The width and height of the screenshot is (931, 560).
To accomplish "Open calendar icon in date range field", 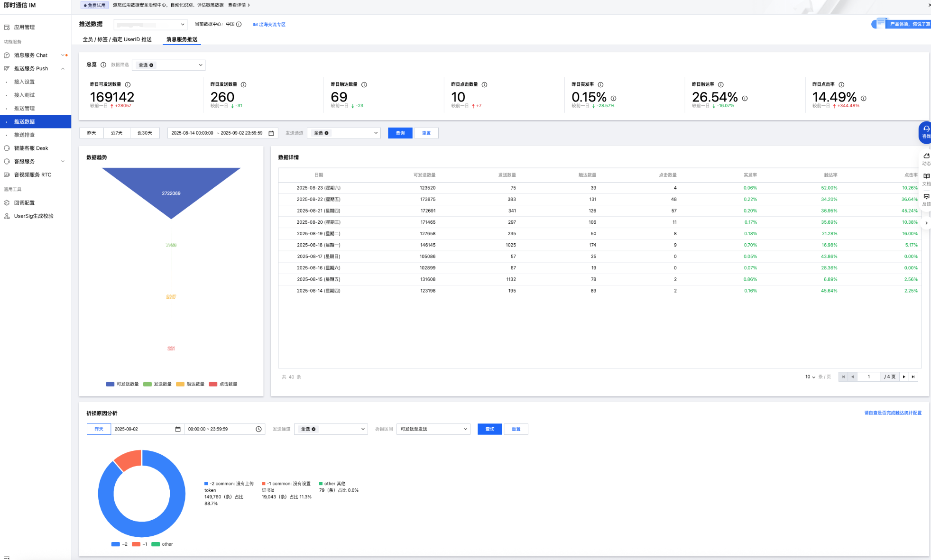I will pyautogui.click(x=271, y=133).
